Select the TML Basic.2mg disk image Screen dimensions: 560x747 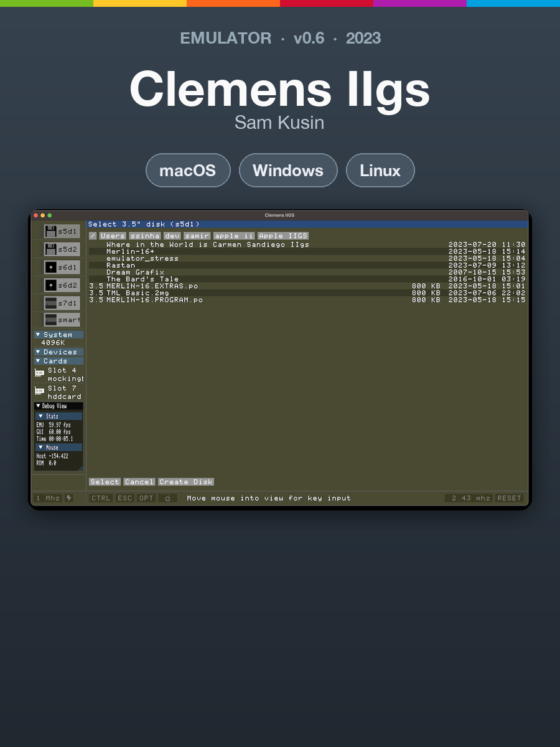[307, 293]
